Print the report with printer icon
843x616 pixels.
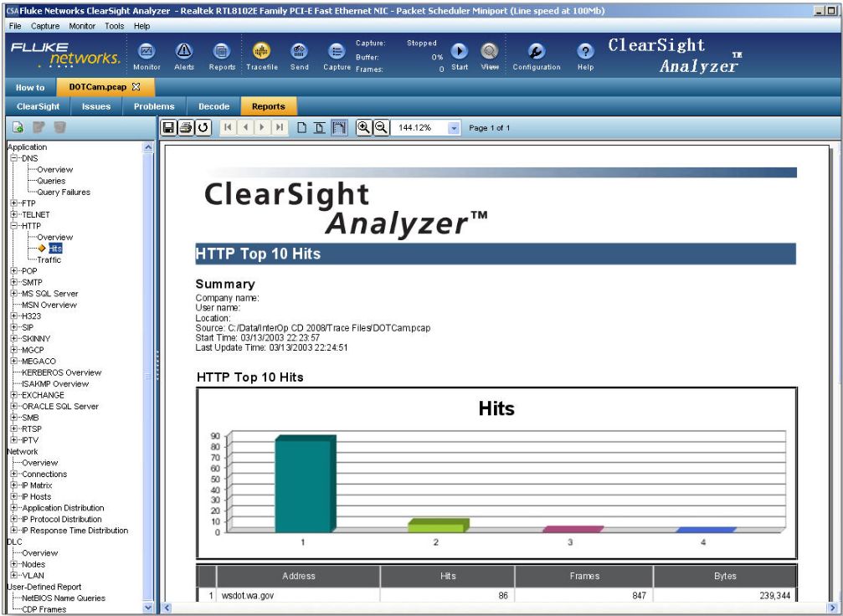186,128
